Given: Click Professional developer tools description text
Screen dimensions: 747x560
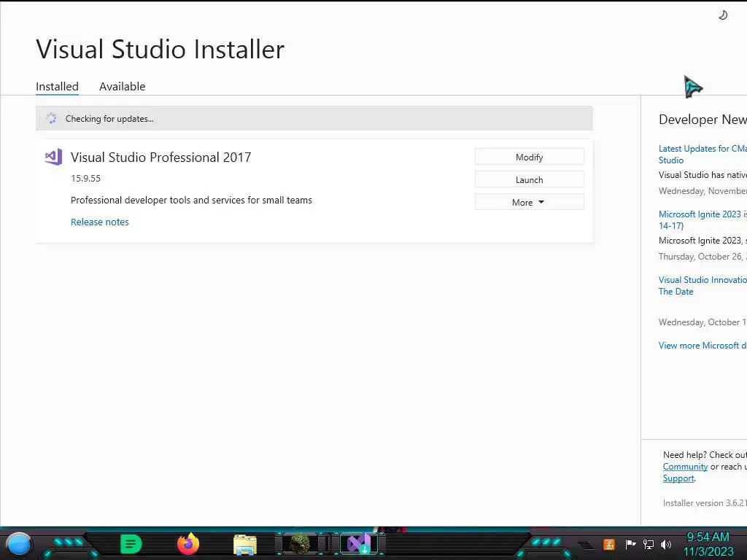Looking at the screenshot, I should (x=191, y=200).
